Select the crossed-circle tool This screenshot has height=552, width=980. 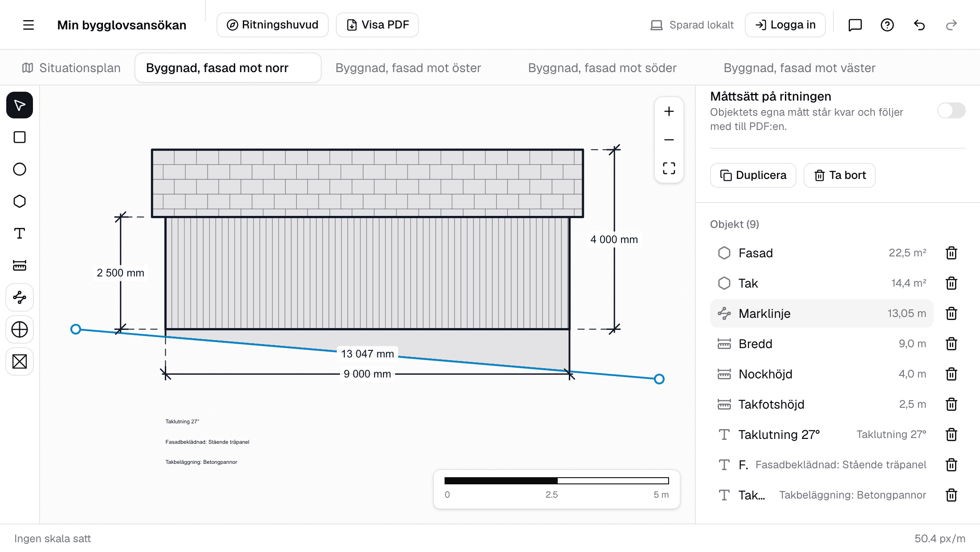20,329
